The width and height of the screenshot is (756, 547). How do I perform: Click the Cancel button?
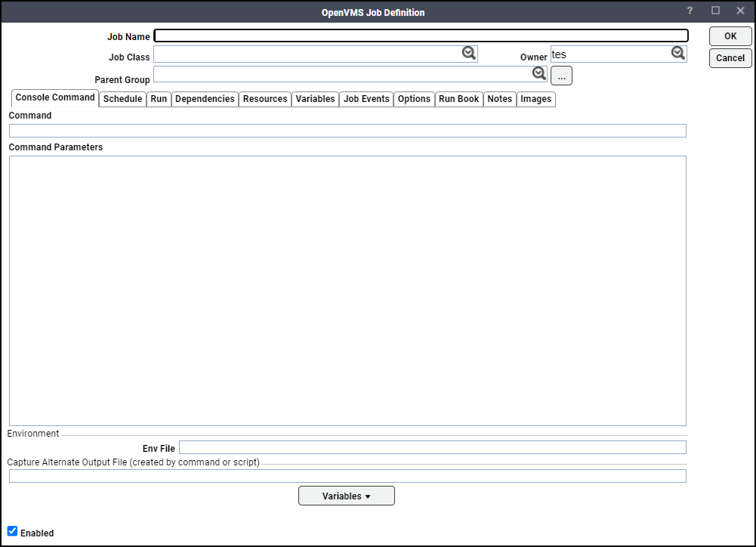[730, 58]
